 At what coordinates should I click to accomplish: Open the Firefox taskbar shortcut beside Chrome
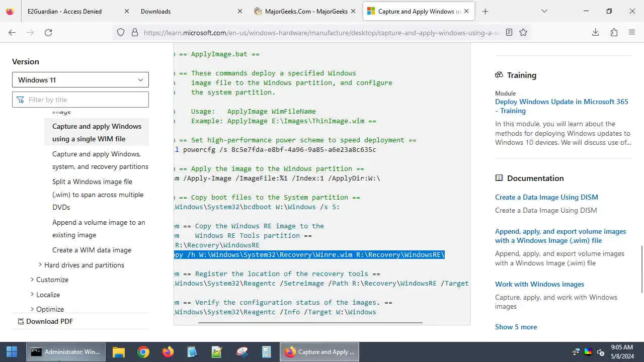[x=168, y=352]
